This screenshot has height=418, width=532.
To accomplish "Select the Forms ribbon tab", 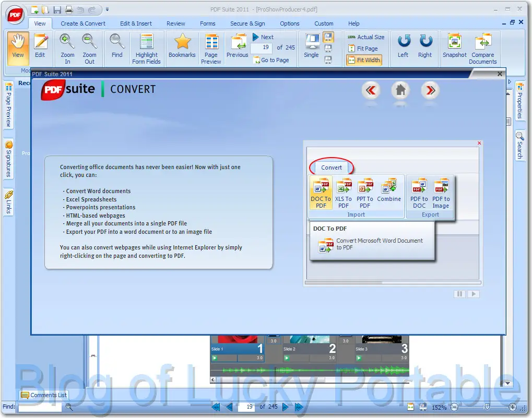I will pyautogui.click(x=208, y=23).
